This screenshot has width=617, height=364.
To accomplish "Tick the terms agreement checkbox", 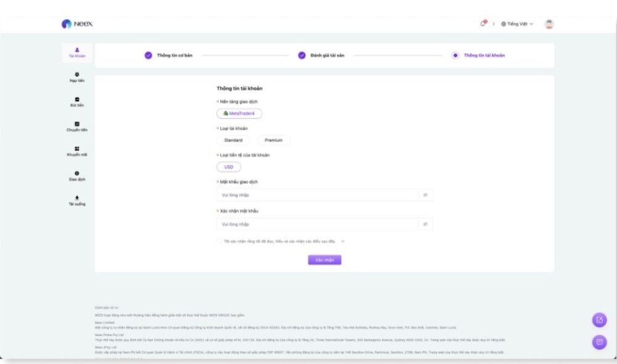I will pyautogui.click(x=219, y=241).
